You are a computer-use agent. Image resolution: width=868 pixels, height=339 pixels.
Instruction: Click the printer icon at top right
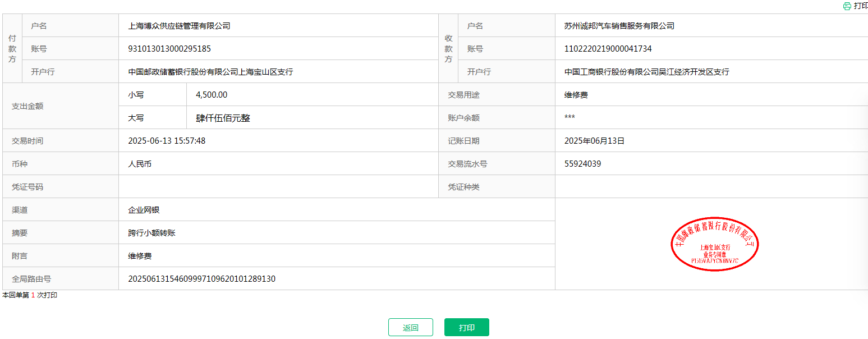click(847, 6)
